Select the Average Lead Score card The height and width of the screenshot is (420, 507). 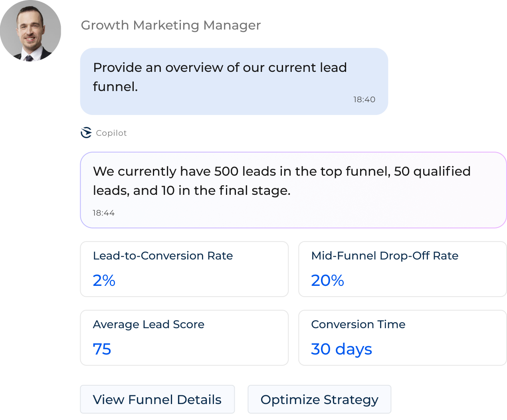click(184, 337)
